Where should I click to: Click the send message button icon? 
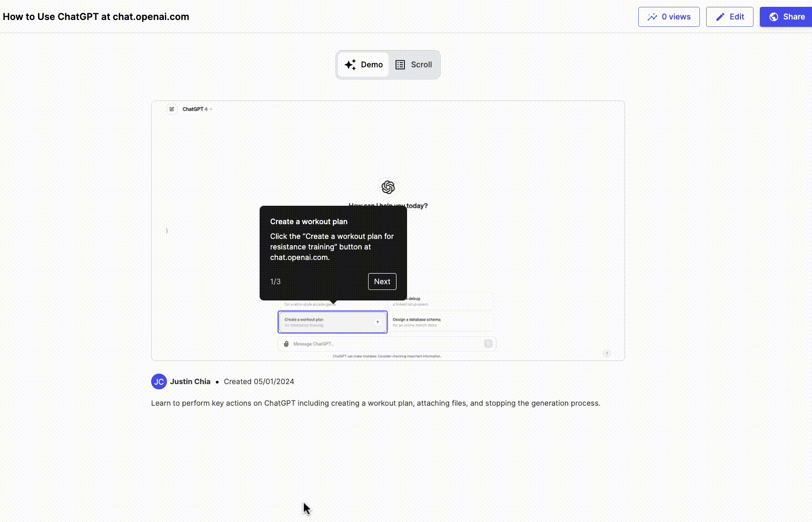488,344
